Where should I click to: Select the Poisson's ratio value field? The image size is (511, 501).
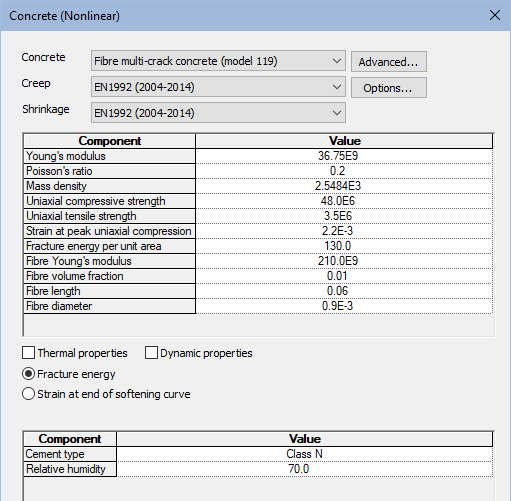pos(344,171)
